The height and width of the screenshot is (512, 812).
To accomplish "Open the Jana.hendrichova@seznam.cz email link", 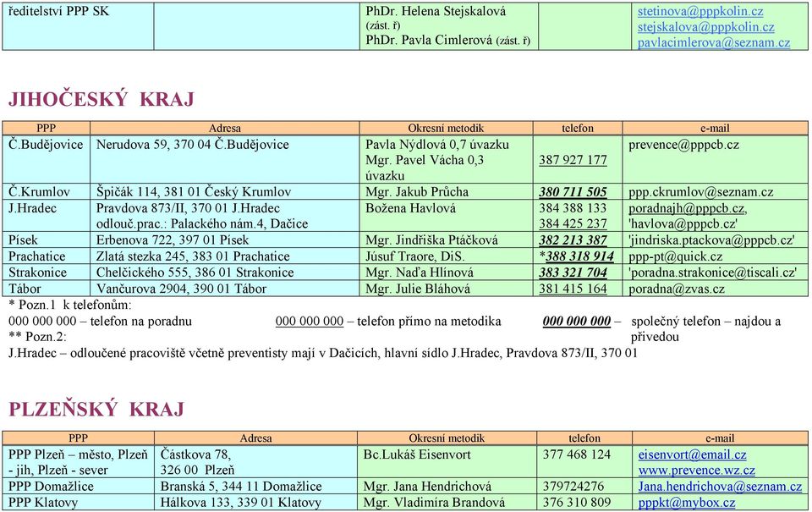I will click(720, 486).
